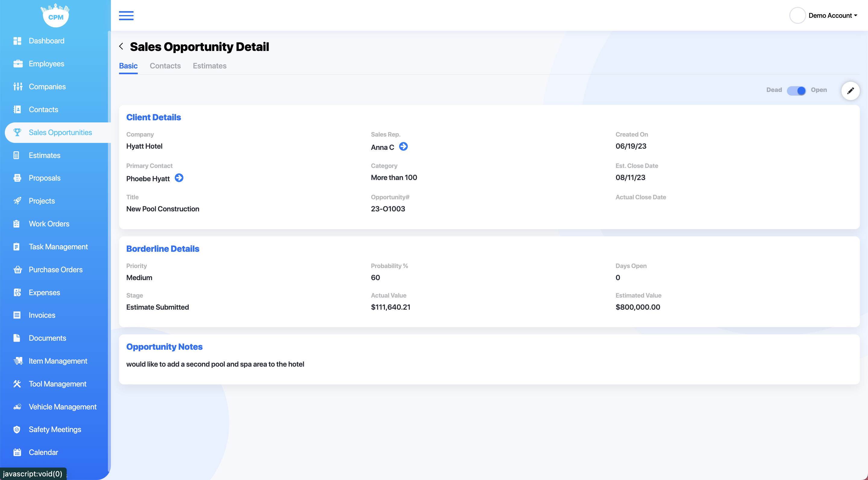
Task: Open the Purchase Orders link
Action: click(55, 270)
